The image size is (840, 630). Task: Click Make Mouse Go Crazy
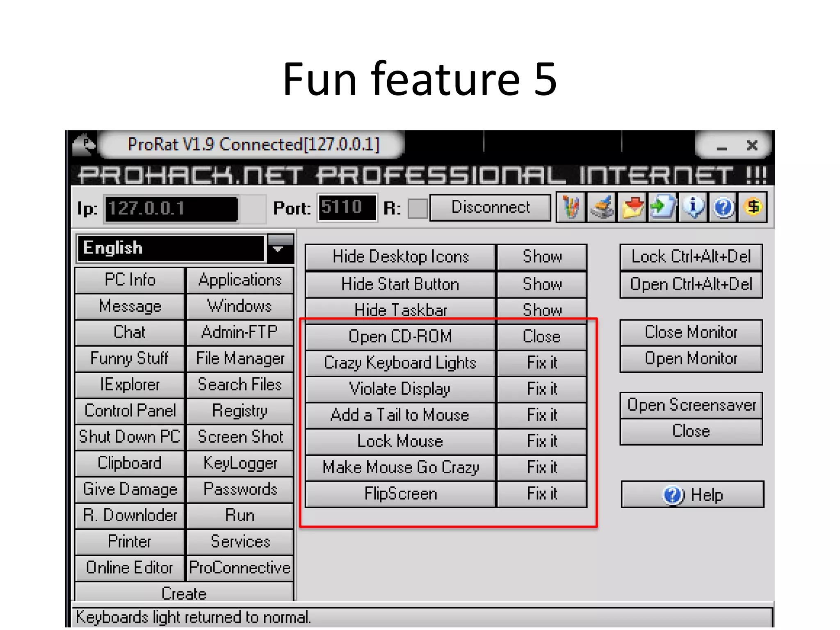tap(400, 468)
